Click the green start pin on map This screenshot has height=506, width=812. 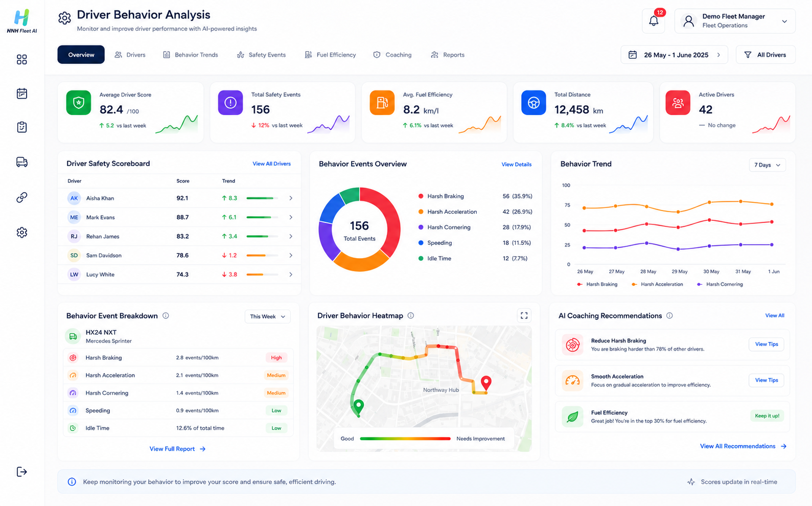click(359, 407)
